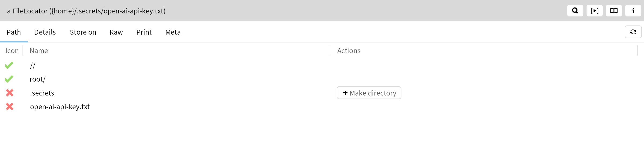This screenshot has height=161, width=644.
Task: Click red cross beside .secrets entry
Action: (x=10, y=93)
